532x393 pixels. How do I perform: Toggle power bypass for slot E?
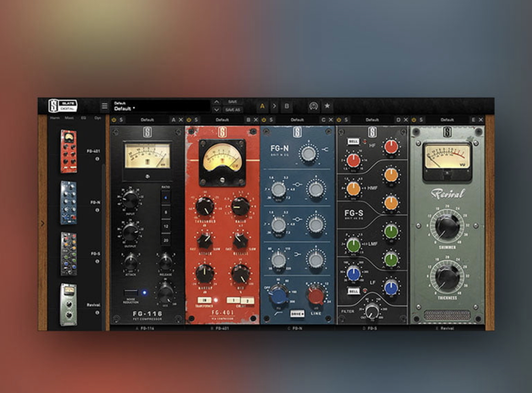(x=414, y=120)
